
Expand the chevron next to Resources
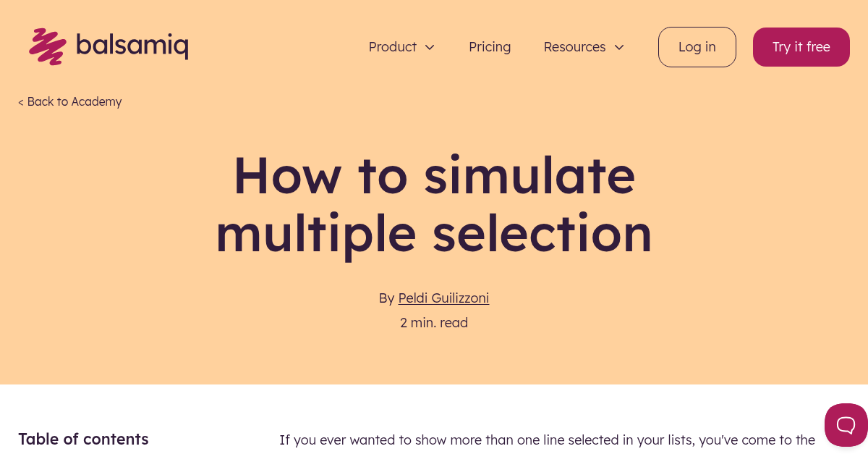(619, 47)
